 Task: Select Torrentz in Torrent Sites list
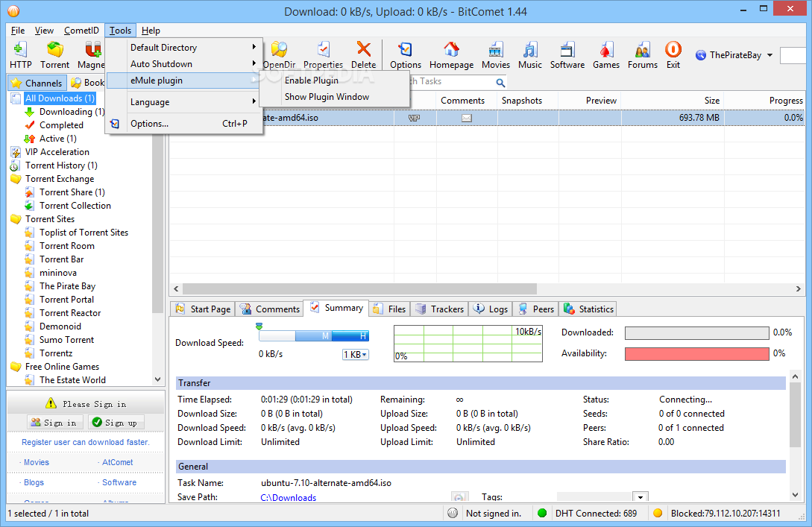(56, 353)
